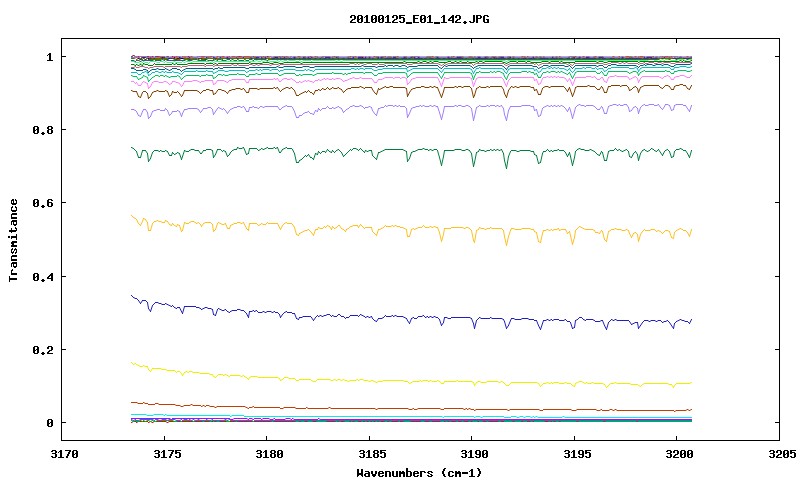Click the y-axis tick label 0.2
The image size is (800, 480).
click(43, 350)
